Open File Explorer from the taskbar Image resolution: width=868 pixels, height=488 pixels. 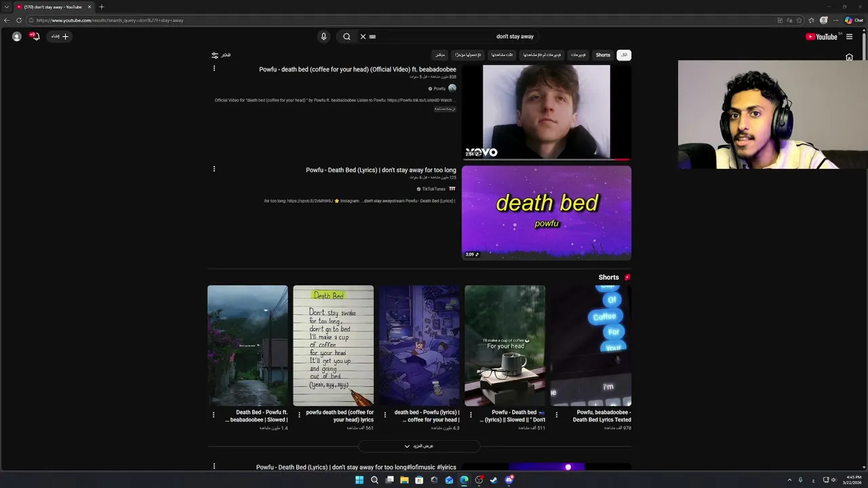pyautogui.click(x=404, y=480)
